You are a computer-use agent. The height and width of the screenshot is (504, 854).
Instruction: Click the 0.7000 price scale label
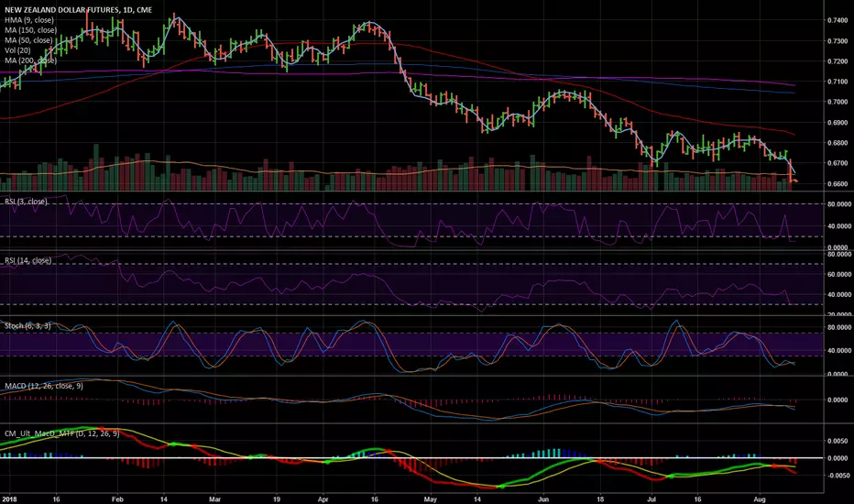(838, 102)
